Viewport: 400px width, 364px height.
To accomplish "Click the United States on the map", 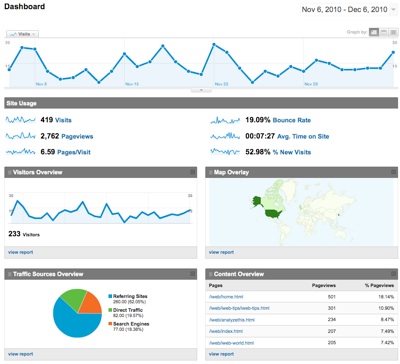I will click(273, 213).
